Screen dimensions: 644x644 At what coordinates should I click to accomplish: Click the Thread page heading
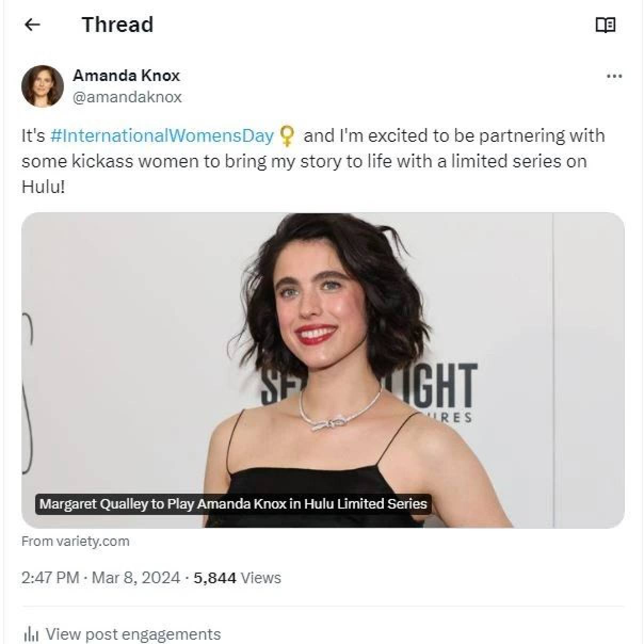(117, 25)
